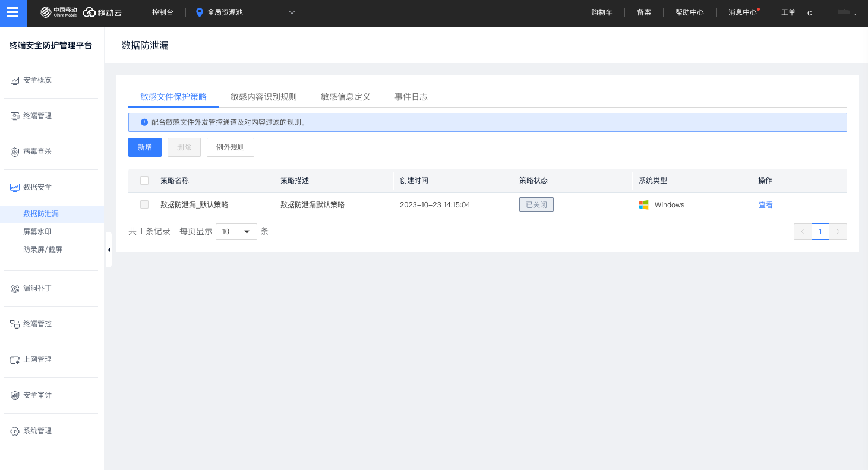
Task: Open 控制台 in the top bar
Action: (x=163, y=12)
